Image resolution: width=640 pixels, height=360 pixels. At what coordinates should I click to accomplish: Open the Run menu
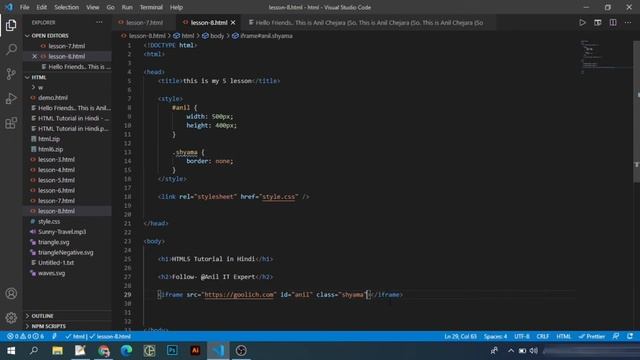pos(127,7)
